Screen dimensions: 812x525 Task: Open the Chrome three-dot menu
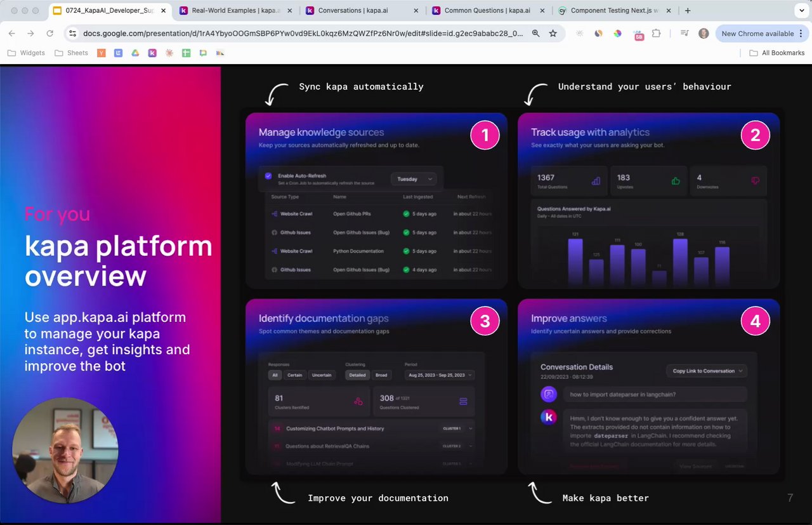[802, 34]
